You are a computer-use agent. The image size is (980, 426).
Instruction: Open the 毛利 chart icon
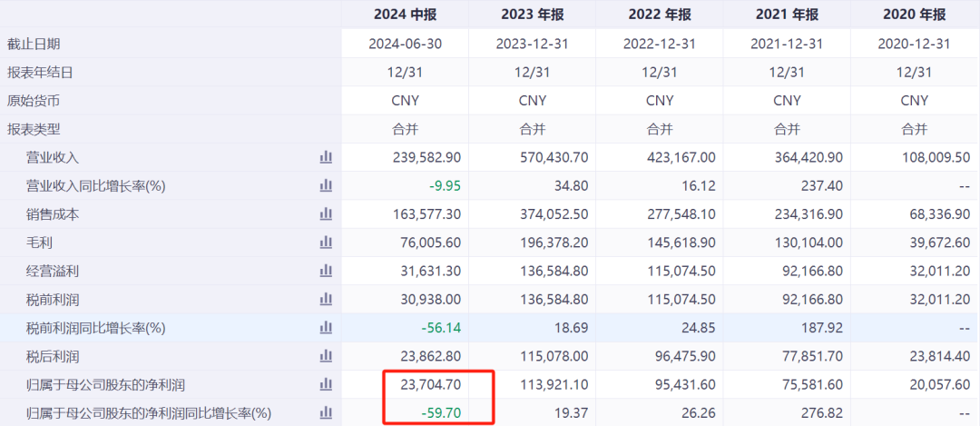(326, 243)
